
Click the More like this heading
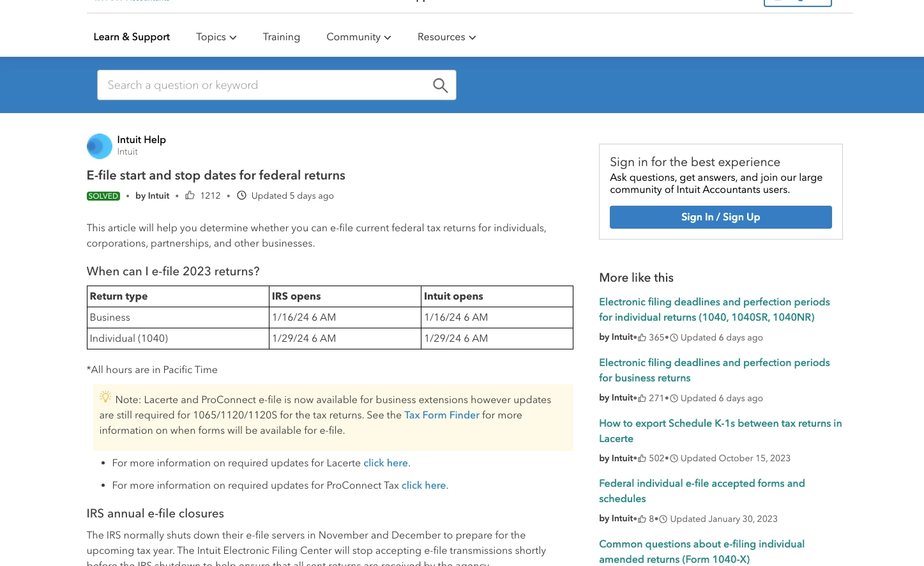point(636,278)
